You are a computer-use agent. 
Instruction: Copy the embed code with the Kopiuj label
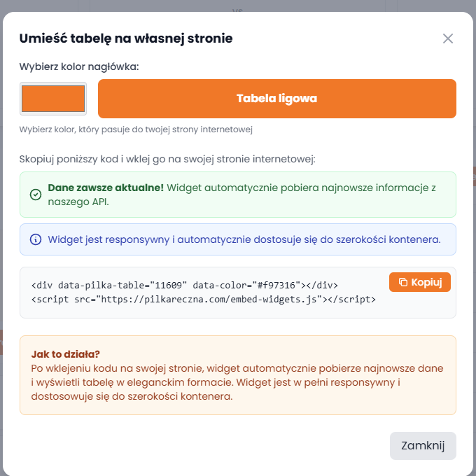(x=428, y=282)
